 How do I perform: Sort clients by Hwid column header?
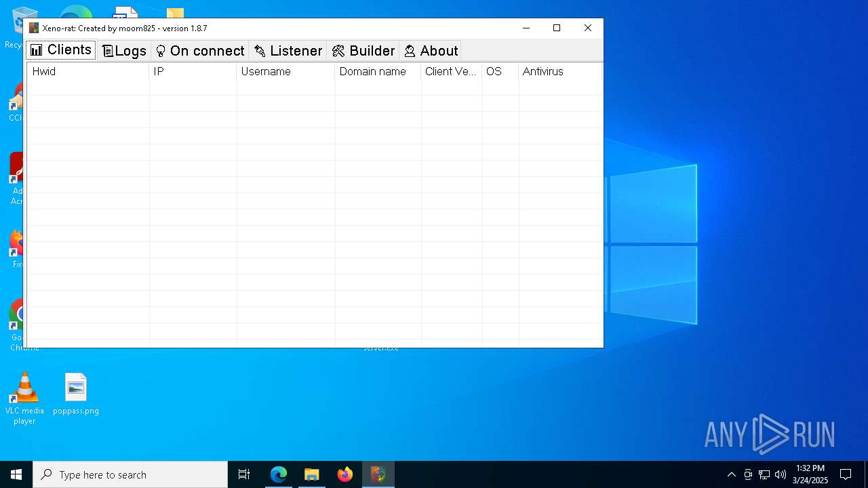click(x=88, y=71)
